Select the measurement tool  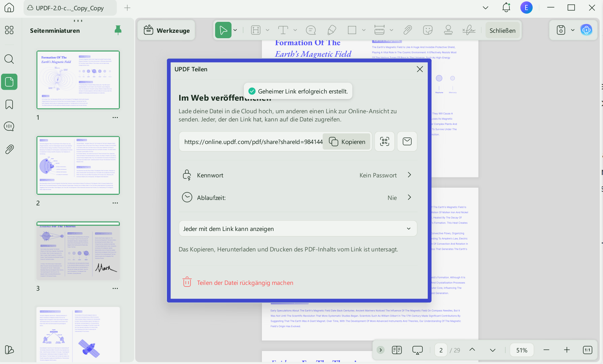tap(379, 30)
